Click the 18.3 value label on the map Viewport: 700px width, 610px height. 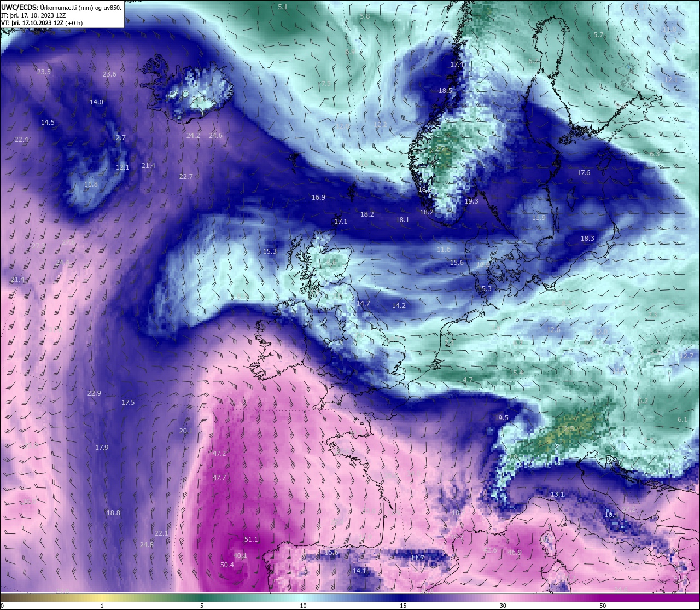[587, 238]
